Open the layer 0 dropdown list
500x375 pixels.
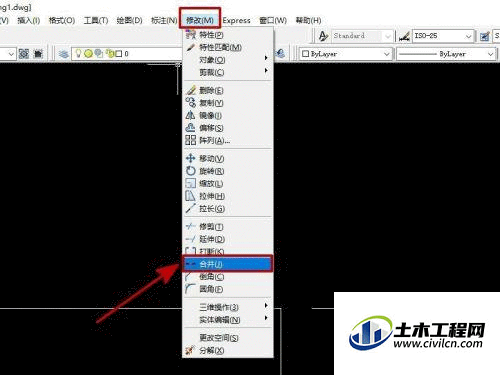tap(127, 54)
